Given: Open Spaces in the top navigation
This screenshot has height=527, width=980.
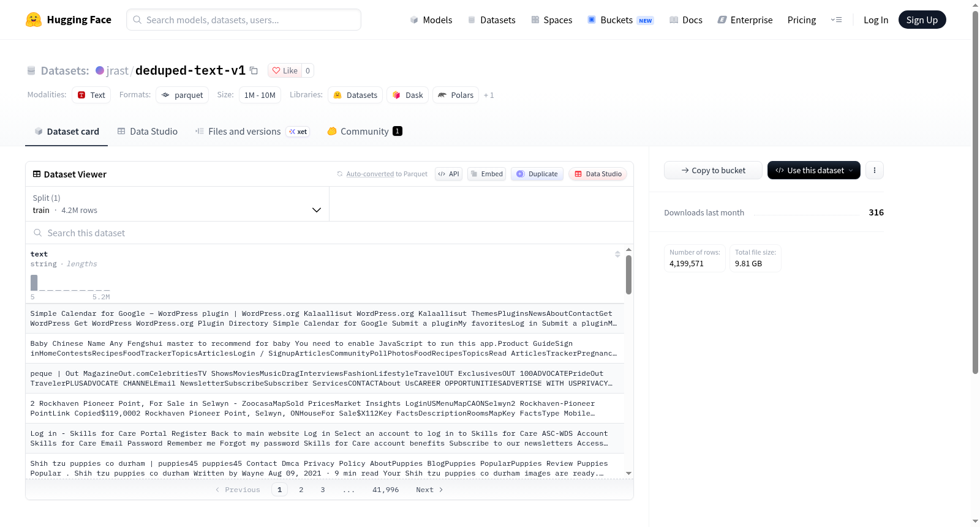Looking at the screenshot, I should pyautogui.click(x=551, y=20).
